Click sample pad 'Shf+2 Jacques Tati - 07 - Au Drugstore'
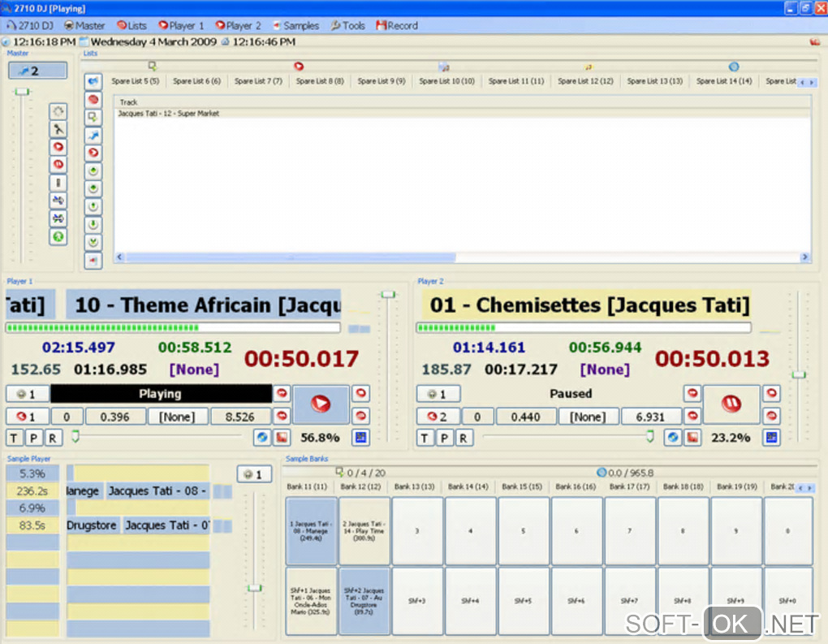Viewport: 828px width, 644px height. (x=364, y=601)
